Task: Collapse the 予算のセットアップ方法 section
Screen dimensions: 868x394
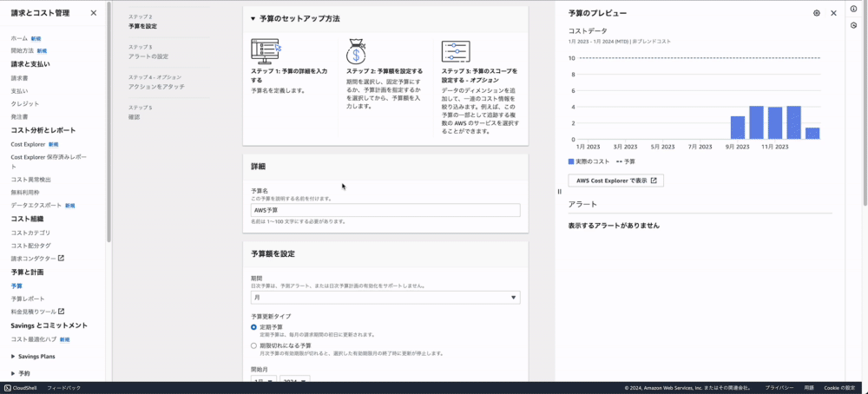Action: point(253,18)
